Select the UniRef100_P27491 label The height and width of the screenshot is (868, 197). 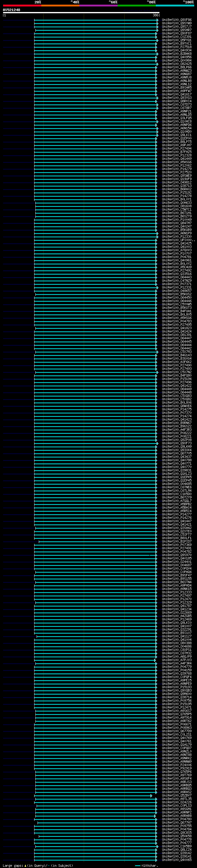(176, 548)
